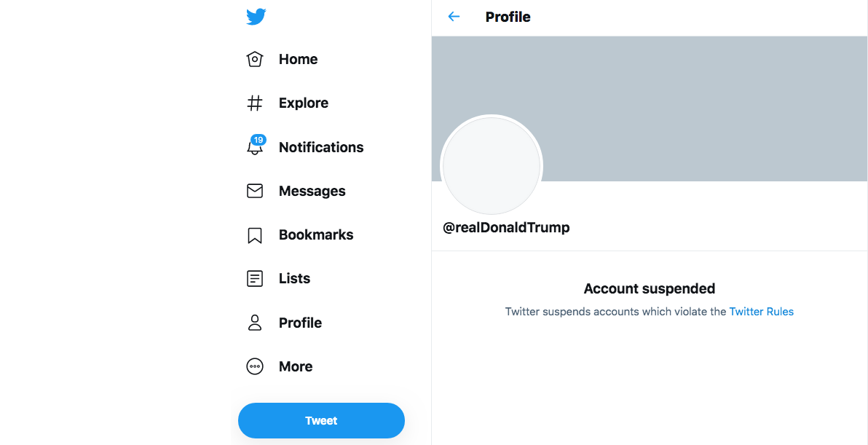
Task: Click the Messages envelope icon
Action: click(x=255, y=191)
